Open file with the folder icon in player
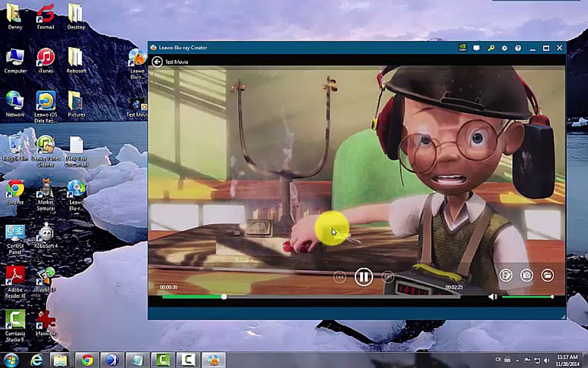This screenshot has width=588, height=368. click(x=548, y=275)
